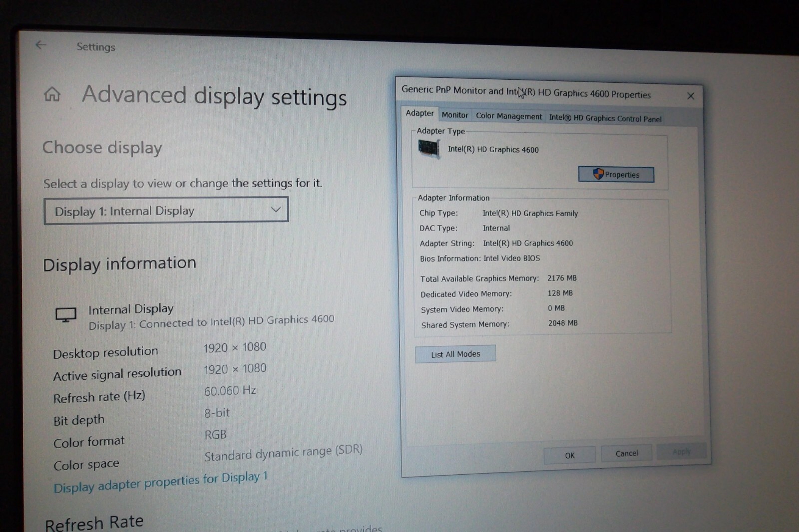This screenshot has width=799, height=532.
Task: Click the Choose display heading
Action: pyautogui.click(x=102, y=148)
